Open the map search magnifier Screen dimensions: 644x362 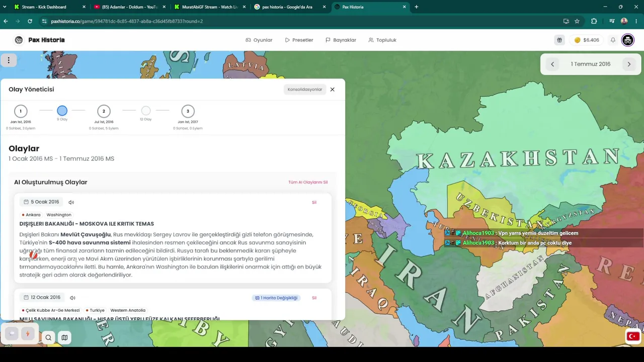click(48, 337)
